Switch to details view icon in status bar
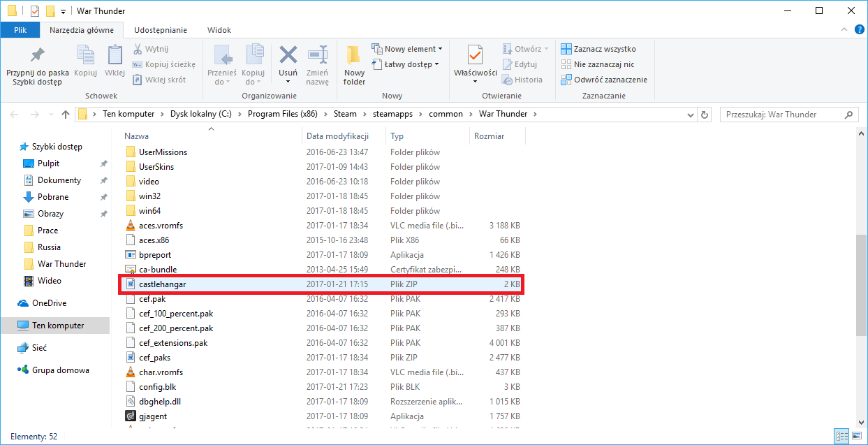The width and height of the screenshot is (868, 445). coord(842,436)
